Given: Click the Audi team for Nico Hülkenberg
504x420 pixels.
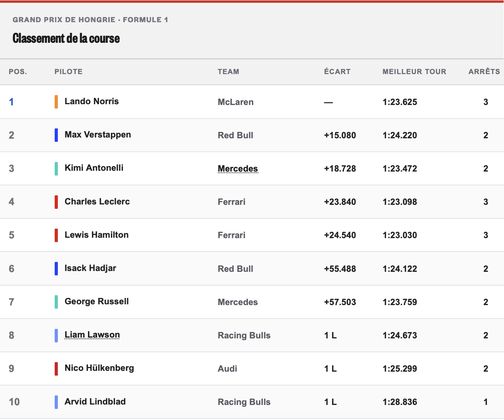Looking at the screenshot, I should point(227,368).
